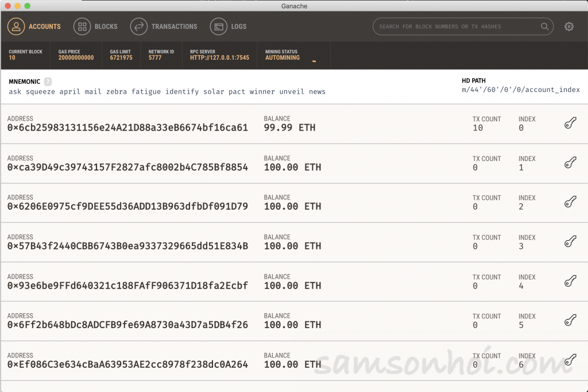Click the TX count 10 of account 0
The image size is (588, 392).
click(x=478, y=128)
